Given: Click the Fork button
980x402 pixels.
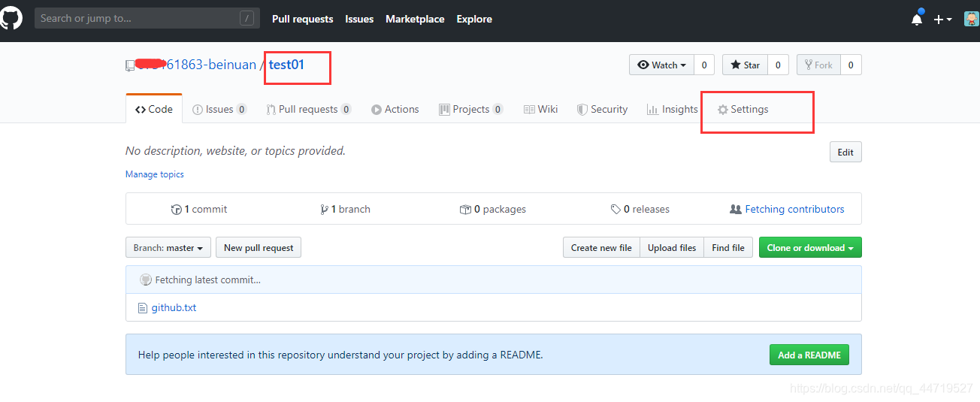Looking at the screenshot, I should click(818, 65).
